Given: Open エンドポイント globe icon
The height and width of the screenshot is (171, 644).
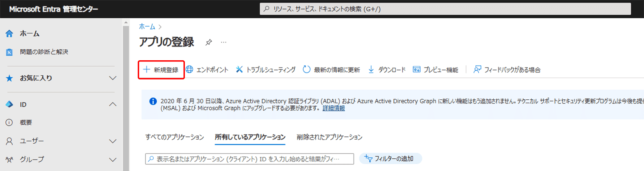Looking at the screenshot, I should click(189, 70).
